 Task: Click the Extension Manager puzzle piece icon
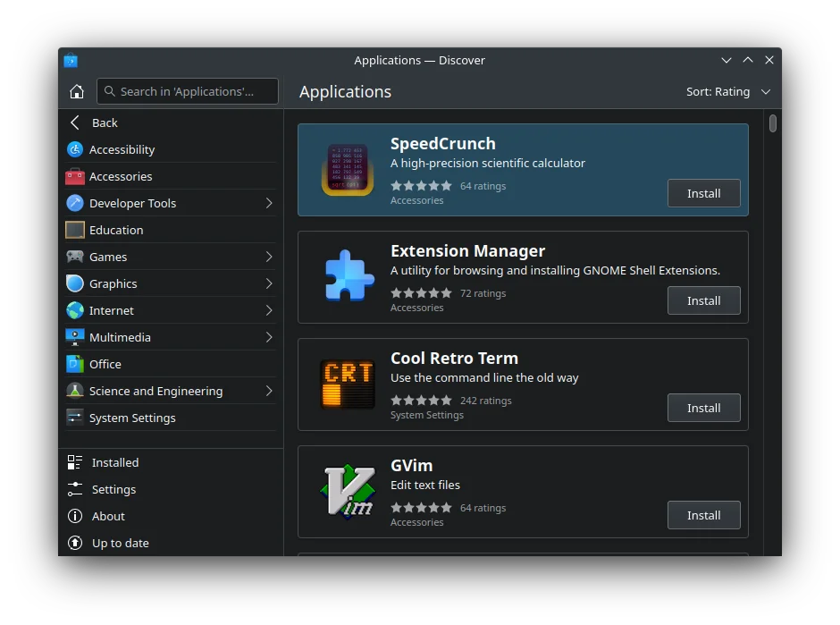click(347, 277)
